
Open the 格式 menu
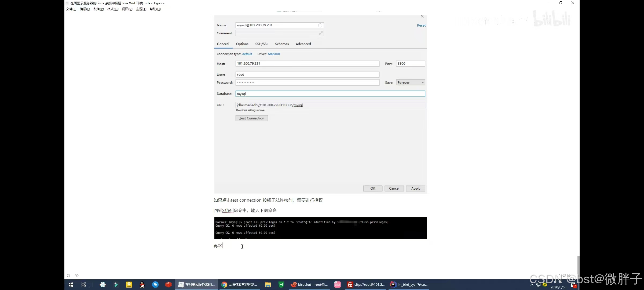pyautogui.click(x=113, y=9)
